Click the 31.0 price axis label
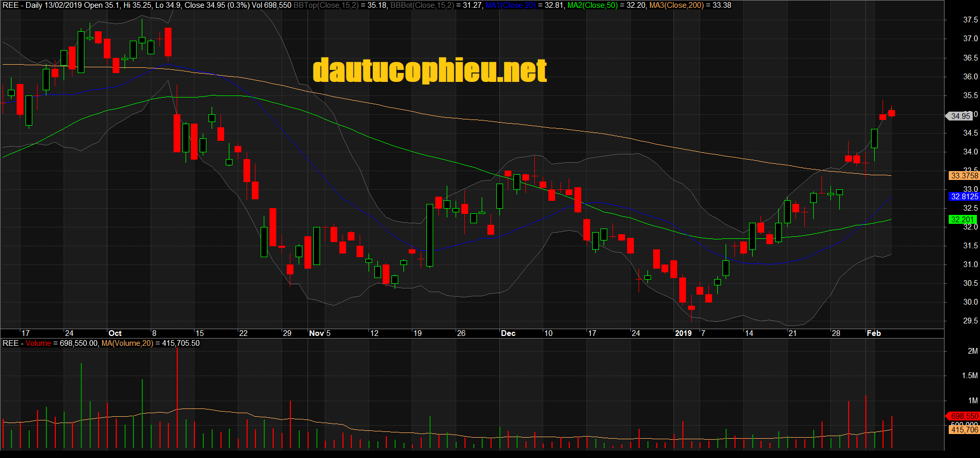 pyautogui.click(x=970, y=264)
